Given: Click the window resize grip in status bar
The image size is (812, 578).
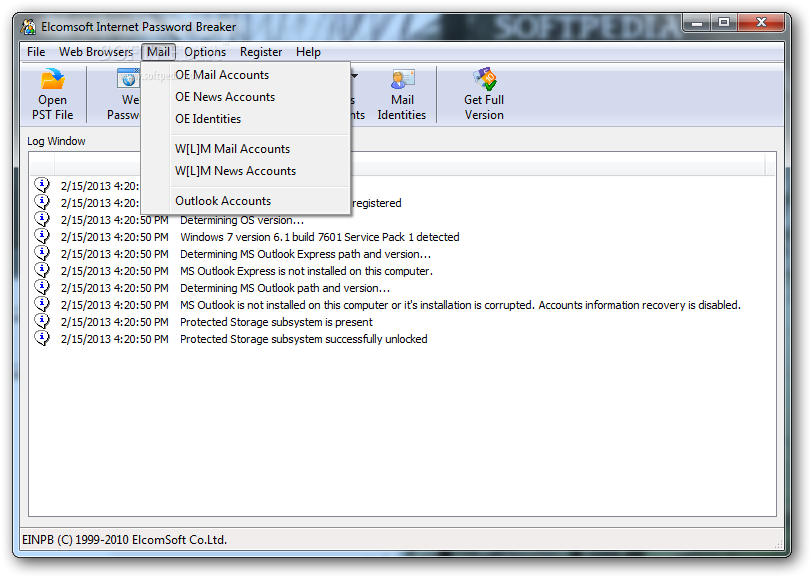Looking at the screenshot, I should pos(778,543).
